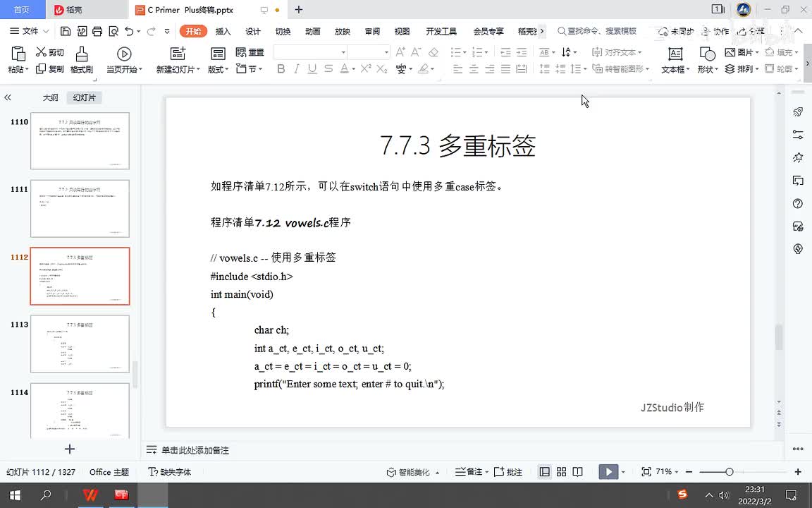Image resolution: width=812 pixels, height=508 pixels.
Task: Switch to the Design (设计) tab
Action: pyautogui.click(x=253, y=31)
